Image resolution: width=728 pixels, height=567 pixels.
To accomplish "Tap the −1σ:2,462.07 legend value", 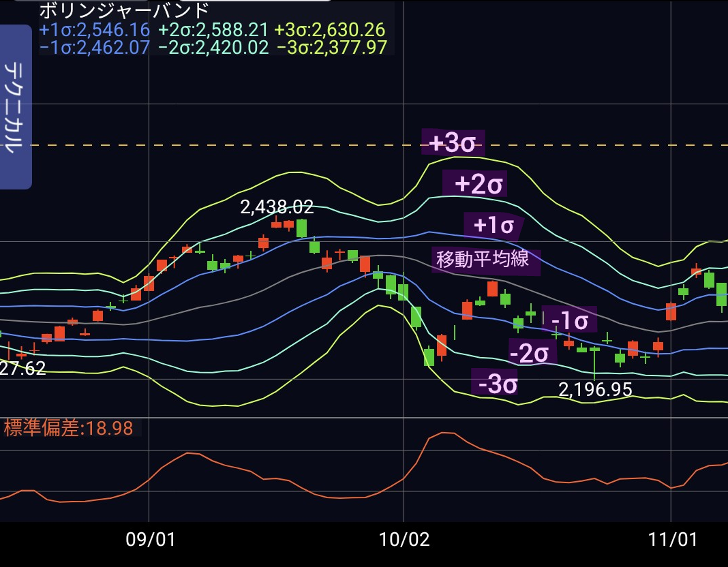I will click(x=94, y=48).
